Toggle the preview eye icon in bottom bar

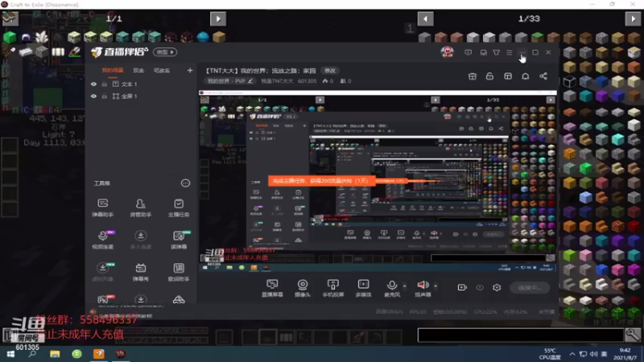(x=480, y=287)
